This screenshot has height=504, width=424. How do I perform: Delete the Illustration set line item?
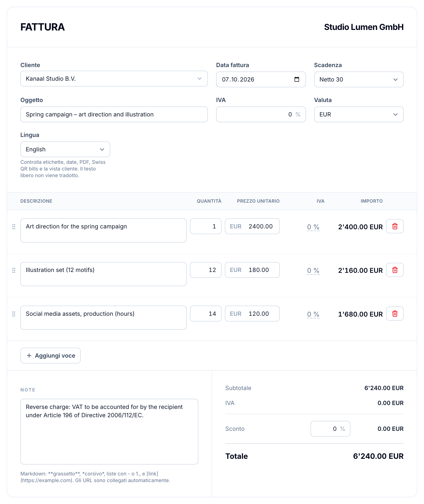click(x=395, y=270)
